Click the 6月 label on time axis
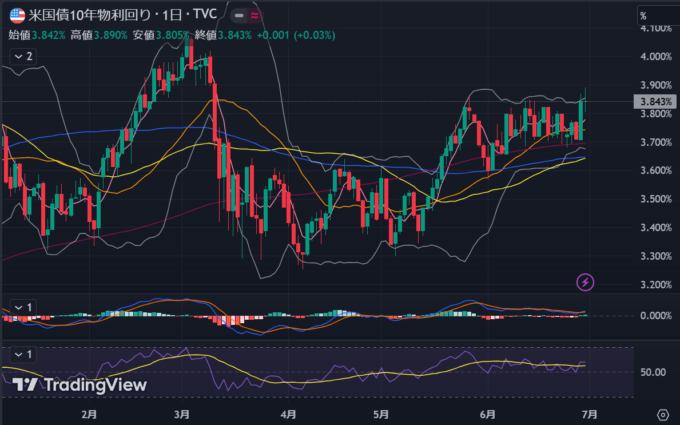Viewport: 680px width, 425px height. [488, 412]
